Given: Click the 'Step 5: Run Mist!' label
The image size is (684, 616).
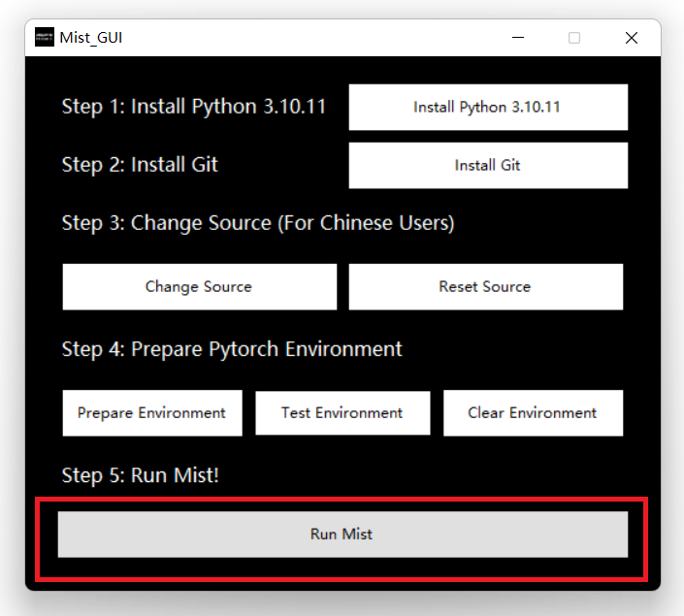Looking at the screenshot, I should coord(140,475).
